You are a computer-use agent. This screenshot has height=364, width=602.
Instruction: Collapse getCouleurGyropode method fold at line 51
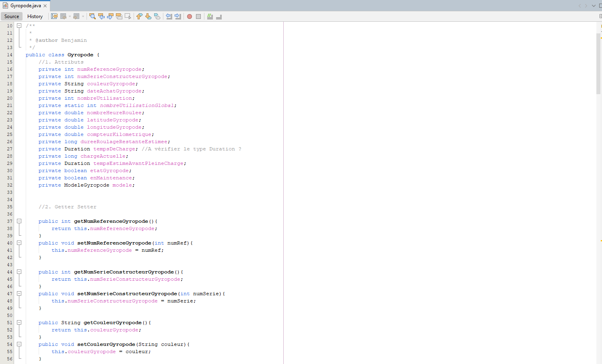19,323
